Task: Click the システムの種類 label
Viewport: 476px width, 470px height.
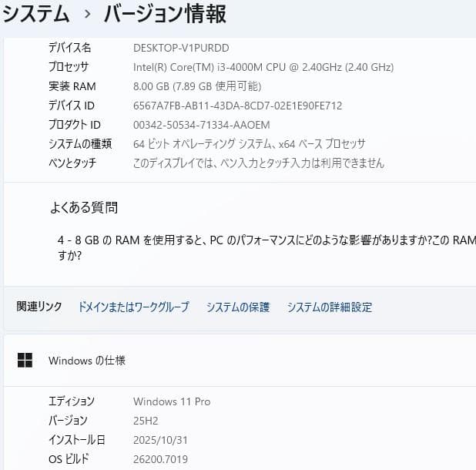Action: [x=80, y=144]
